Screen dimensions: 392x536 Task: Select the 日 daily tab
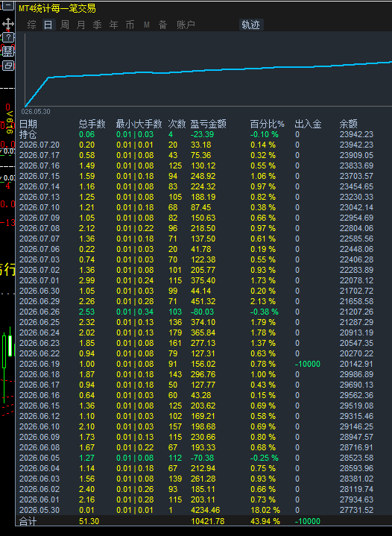click(x=48, y=25)
